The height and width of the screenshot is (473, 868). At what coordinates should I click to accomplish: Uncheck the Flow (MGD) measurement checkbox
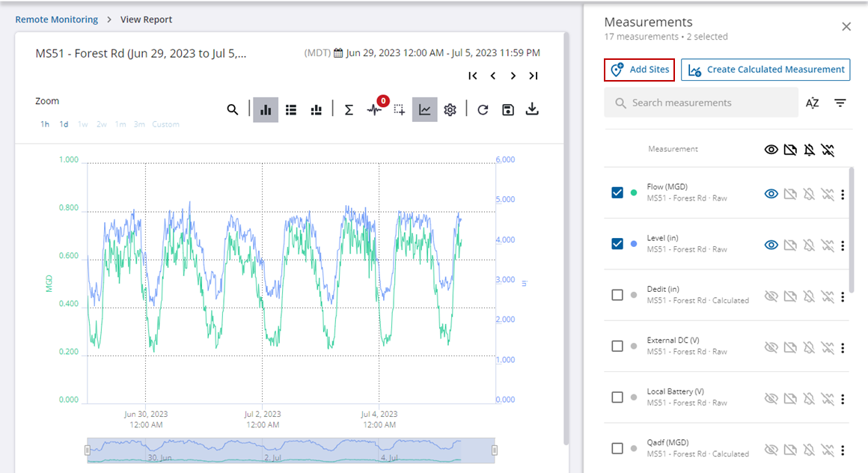617,193
